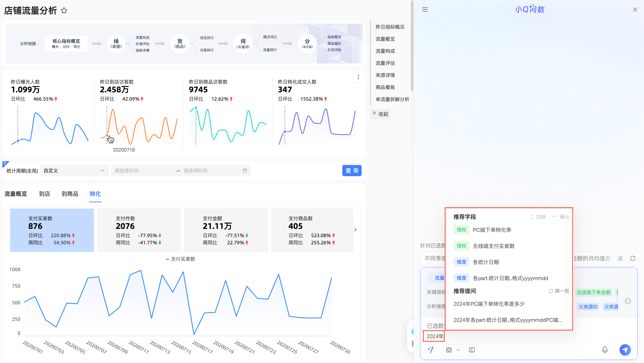Click the ellipsis circle in data panel

coord(628,301)
